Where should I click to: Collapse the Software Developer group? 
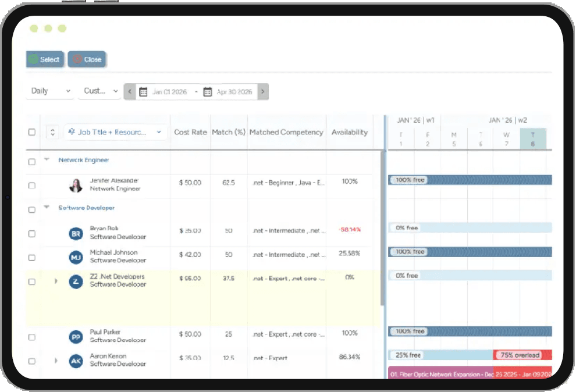coord(47,207)
